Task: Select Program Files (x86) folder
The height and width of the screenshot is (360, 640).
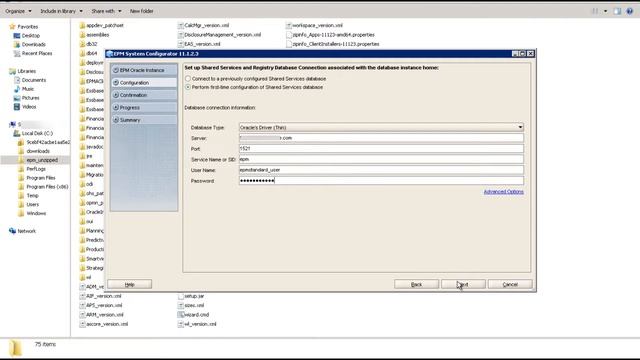Action: [x=44, y=187]
